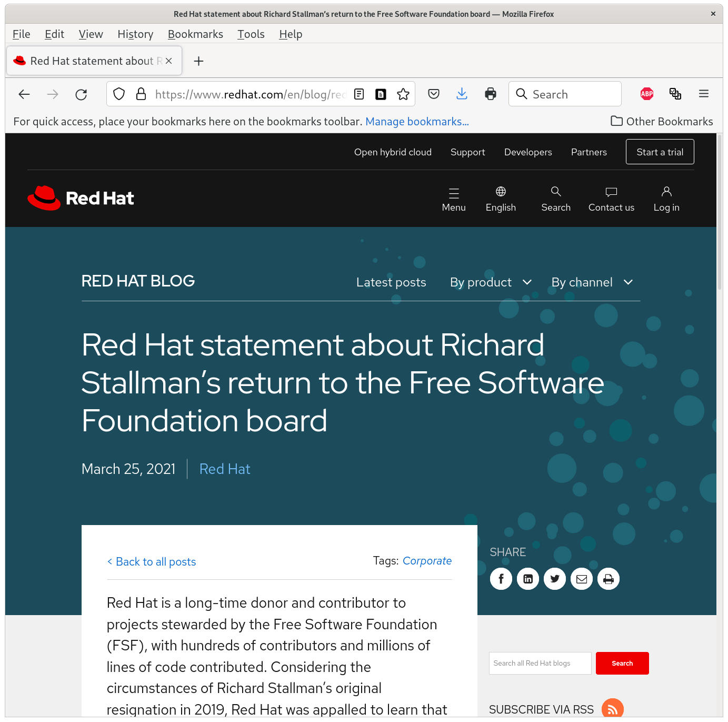Share the post on Twitter
This screenshot has height=722, width=728.
(555, 579)
